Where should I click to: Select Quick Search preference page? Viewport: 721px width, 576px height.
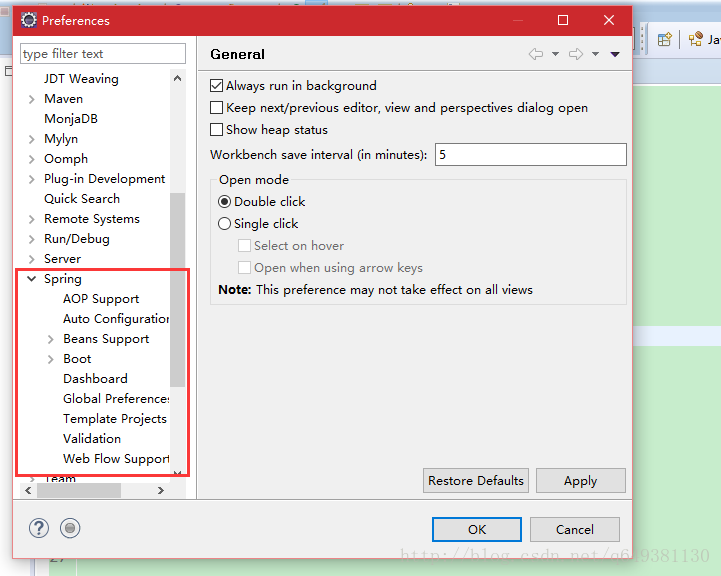click(x=82, y=199)
